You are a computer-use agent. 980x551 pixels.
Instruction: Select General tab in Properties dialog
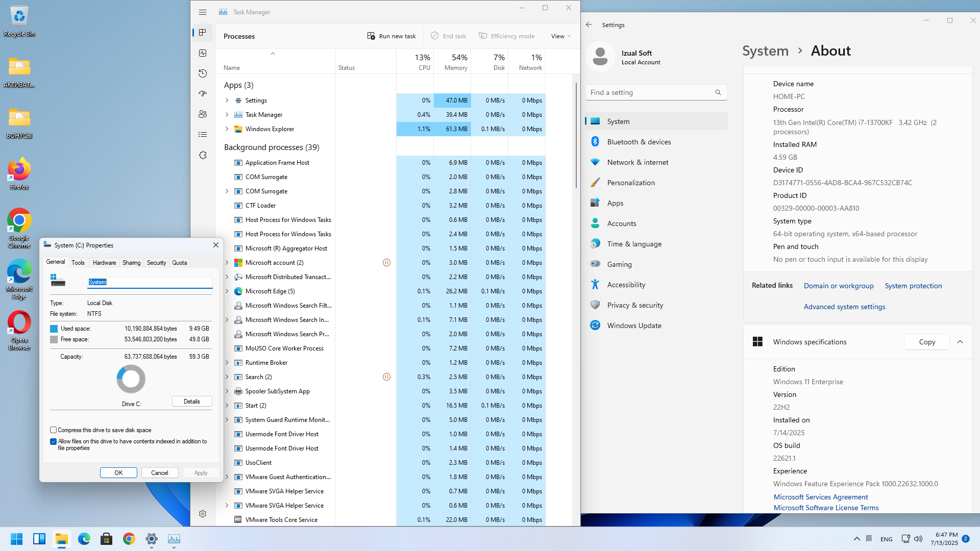(56, 262)
